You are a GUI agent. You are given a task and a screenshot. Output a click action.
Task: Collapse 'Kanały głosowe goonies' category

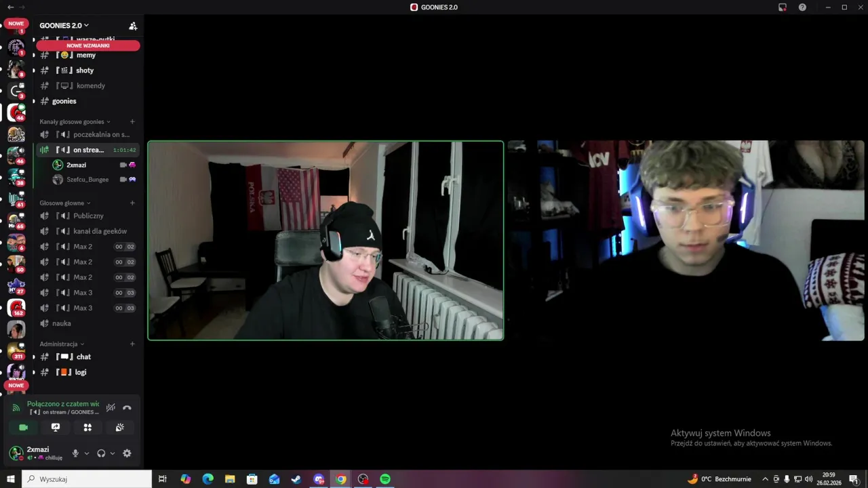coord(75,122)
